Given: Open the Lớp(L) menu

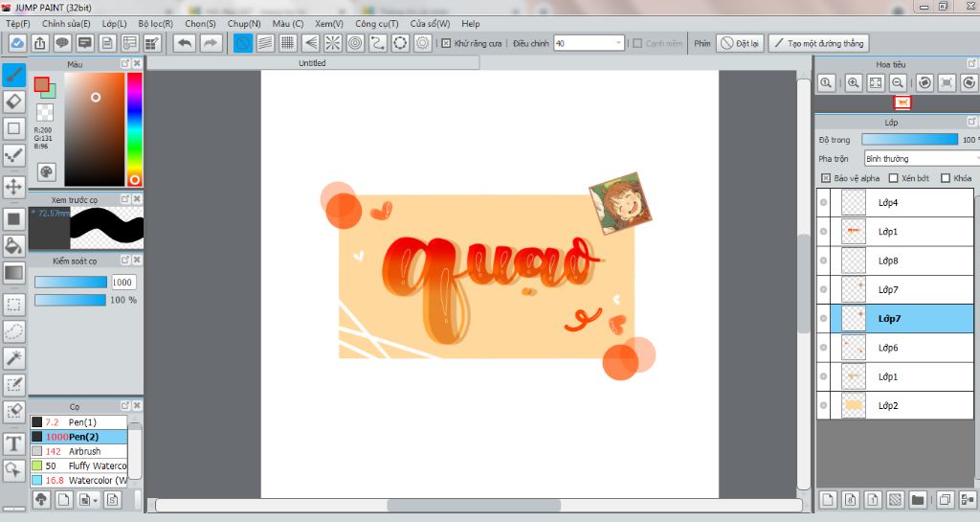Looking at the screenshot, I should pyautogui.click(x=115, y=24).
